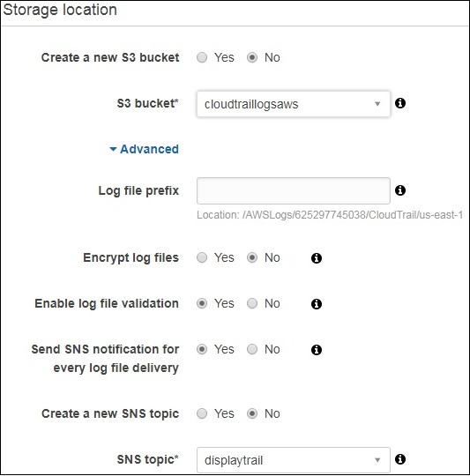Collapse the Advanced section
The width and height of the screenshot is (470, 476).
(x=145, y=149)
